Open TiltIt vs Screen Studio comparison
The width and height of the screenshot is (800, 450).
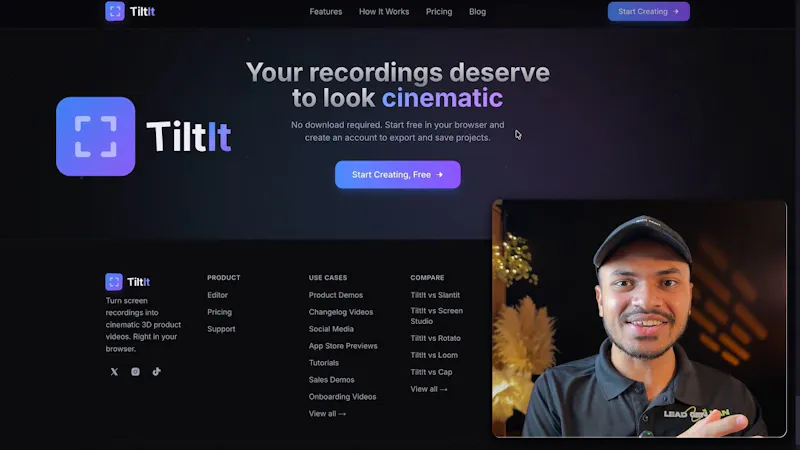click(437, 316)
